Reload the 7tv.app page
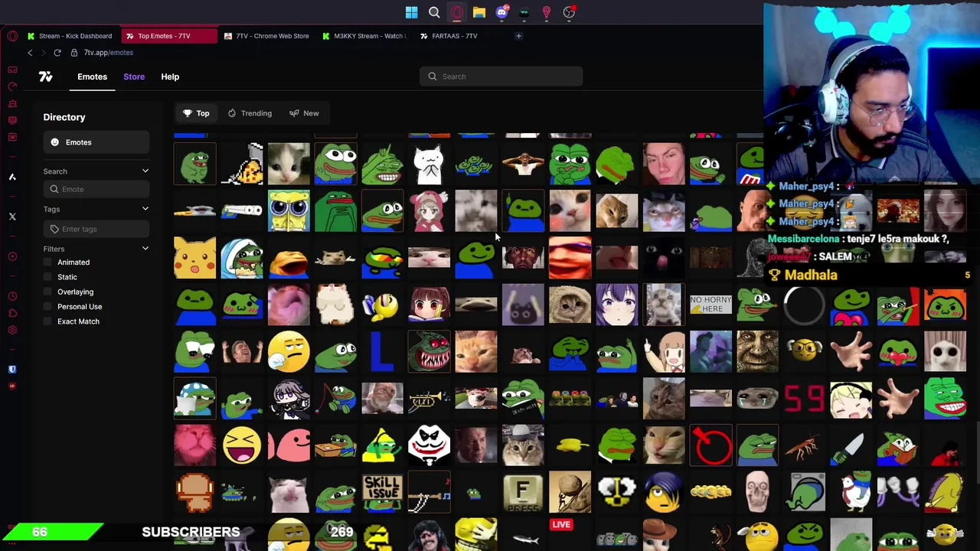This screenshot has height=551, width=980. tap(57, 53)
